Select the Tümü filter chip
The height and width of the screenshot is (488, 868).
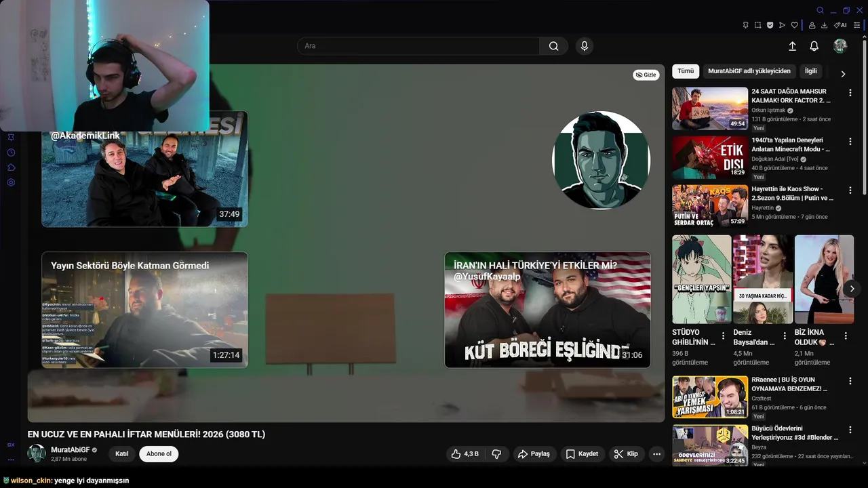click(686, 71)
